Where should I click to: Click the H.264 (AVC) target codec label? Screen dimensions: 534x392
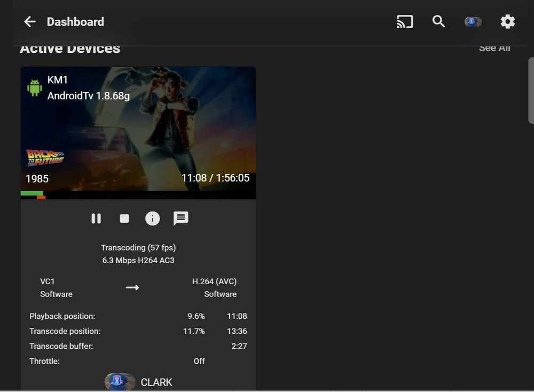[x=214, y=281]
